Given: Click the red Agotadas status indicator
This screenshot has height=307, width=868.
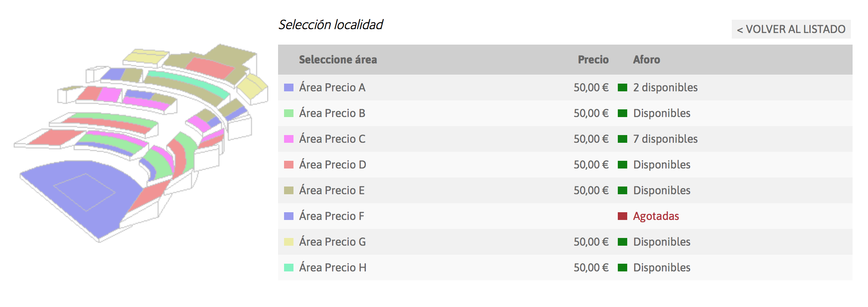Looking at the screenshot, I should [623, 216].
